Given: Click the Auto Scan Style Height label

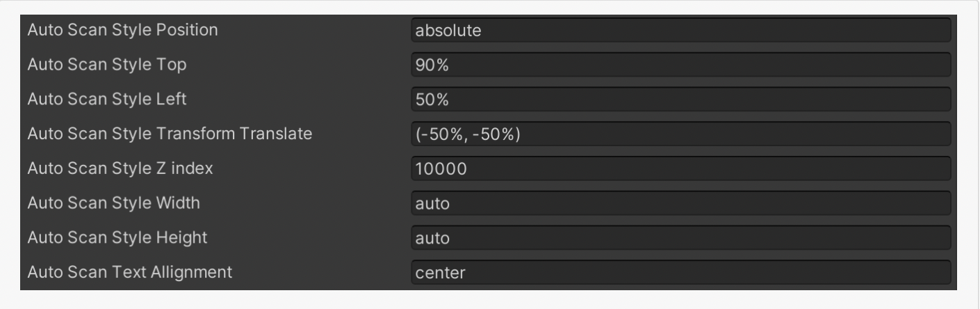Looking at the screenshot, I should tap(116, 238).
